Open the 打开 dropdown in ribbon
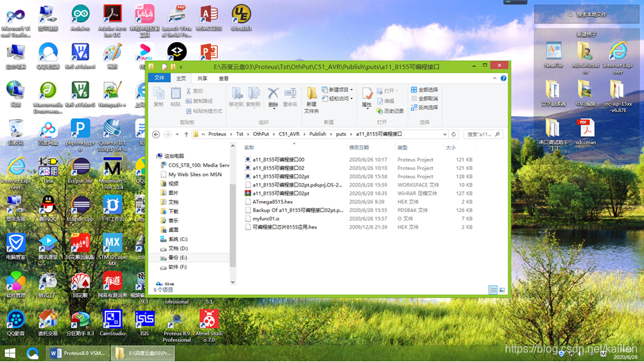The height and width of the screenshot is (362, 644). [x=387, y=90]
